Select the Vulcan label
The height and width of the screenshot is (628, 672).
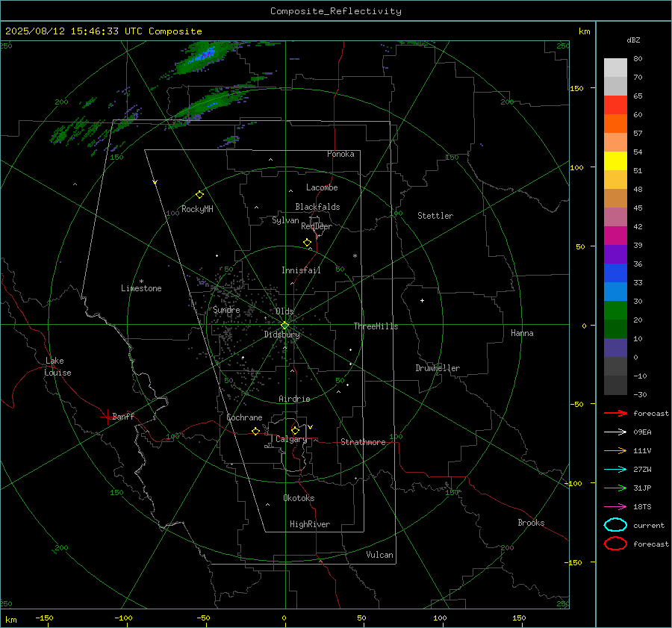[379, 555]
